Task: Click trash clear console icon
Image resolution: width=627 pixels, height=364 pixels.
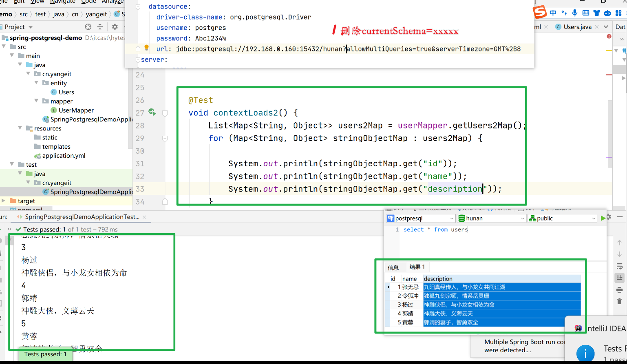Action: 620,301
